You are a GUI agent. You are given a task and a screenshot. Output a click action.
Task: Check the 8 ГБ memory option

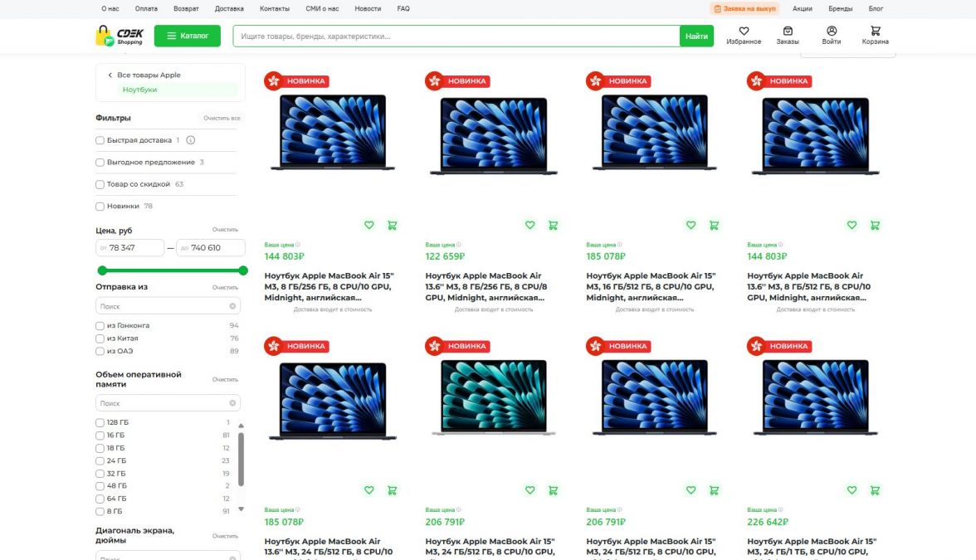point(100,512)
